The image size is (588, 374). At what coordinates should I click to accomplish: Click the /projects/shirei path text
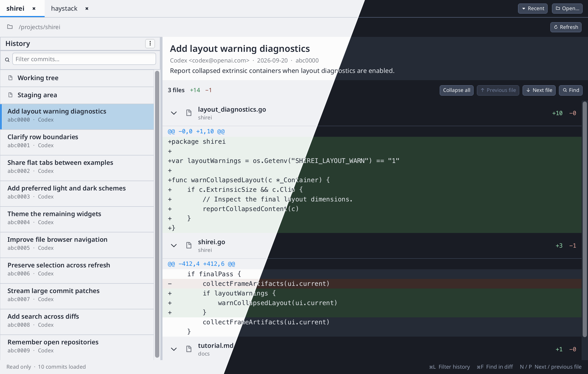[39, 27]
